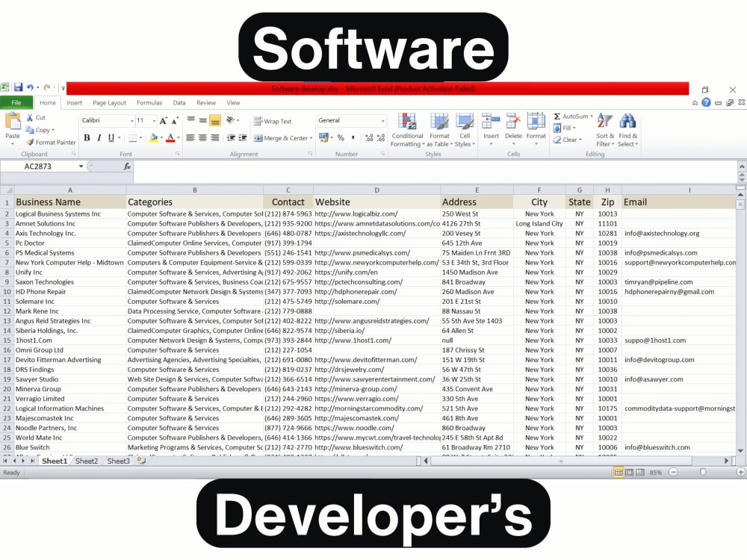Click the Undo arrow icon
The height and width of the screenshot is (560, 747).
click(x=30, y=87)
